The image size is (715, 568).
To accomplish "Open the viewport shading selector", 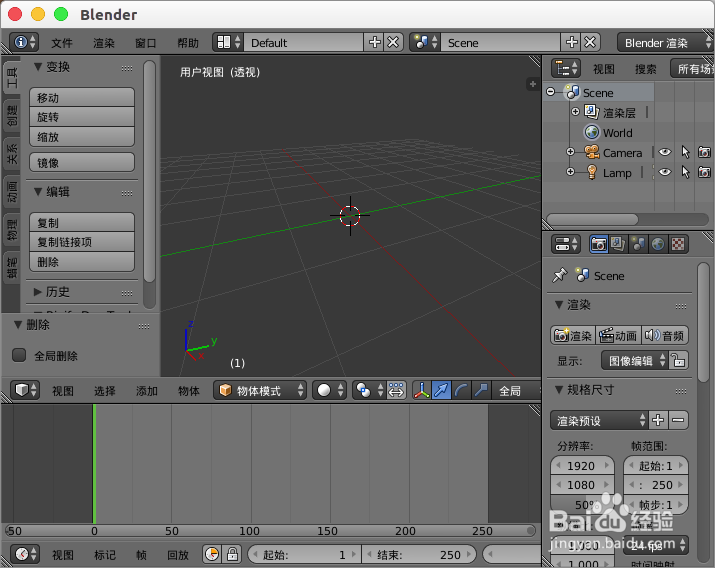I will coord(330,390).
